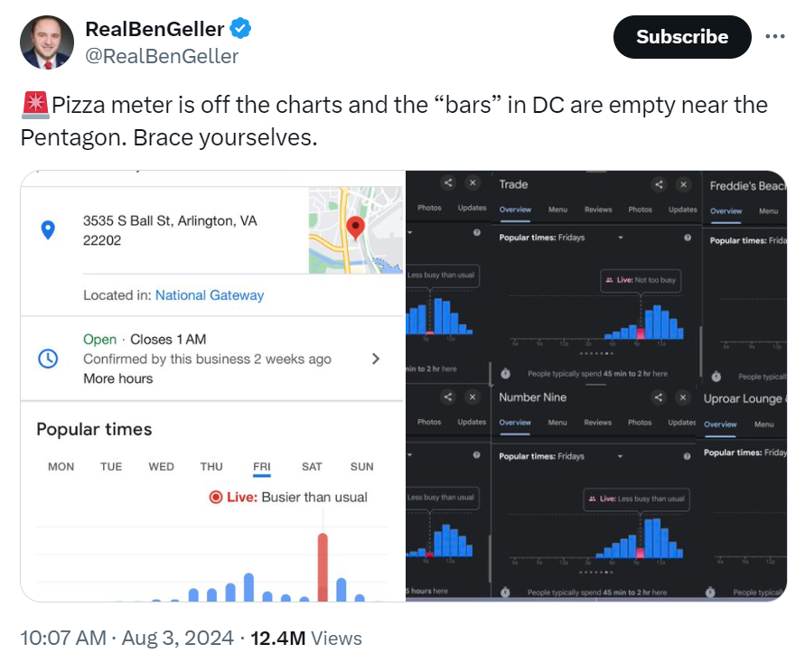
Task: Open the three-dot more options menu
Action: 775,37
